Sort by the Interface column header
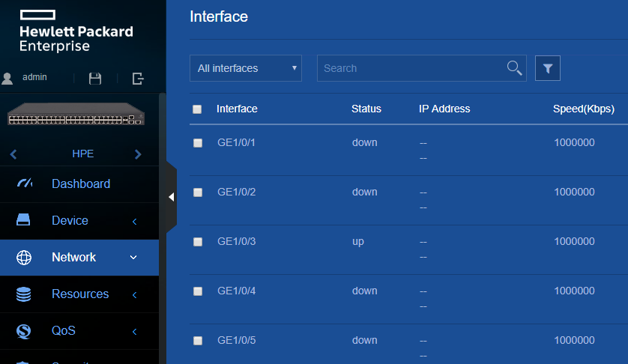The image size is (628, 364). pos(237,109)
